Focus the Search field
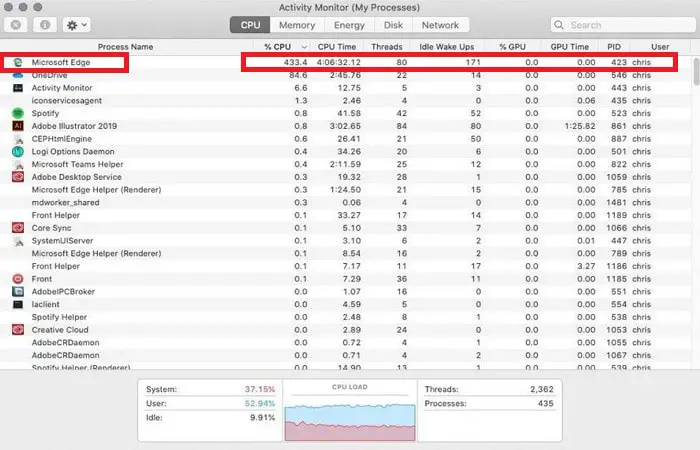 click(x=623, y=25)
